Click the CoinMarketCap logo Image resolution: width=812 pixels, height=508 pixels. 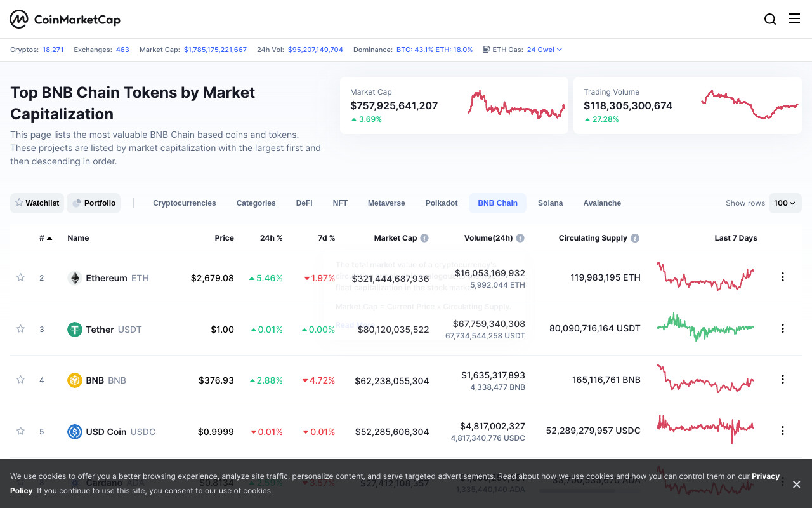click(x=65, y=19)
